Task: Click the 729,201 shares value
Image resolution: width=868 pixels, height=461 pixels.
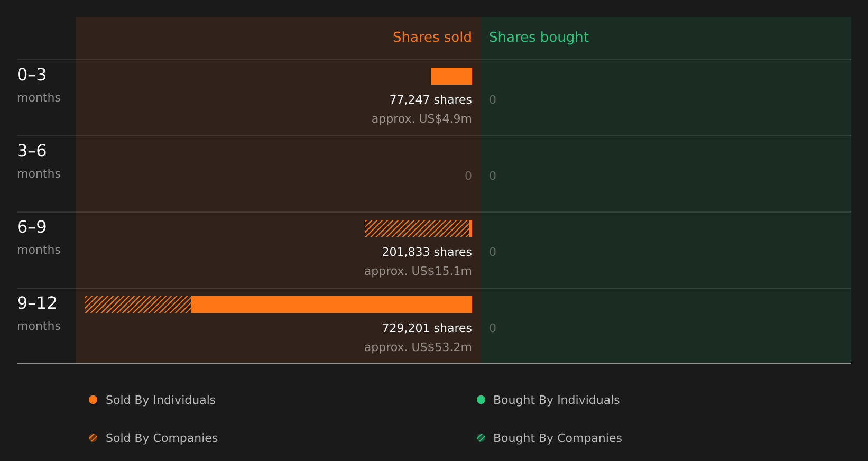Action: 427,328
